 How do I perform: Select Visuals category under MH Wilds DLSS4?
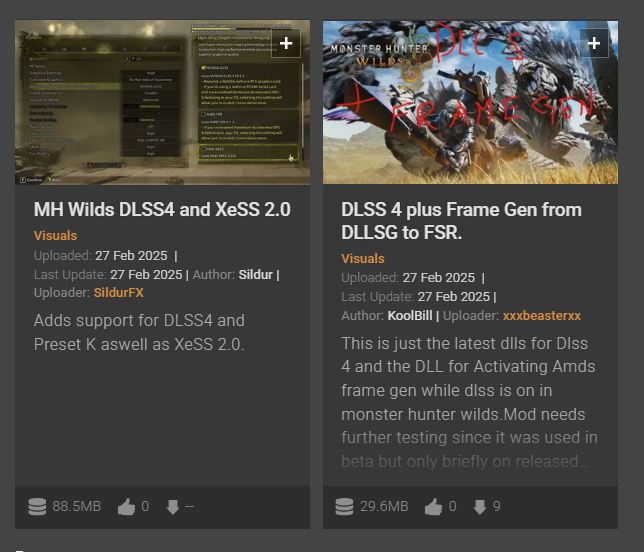click(55, 235)
